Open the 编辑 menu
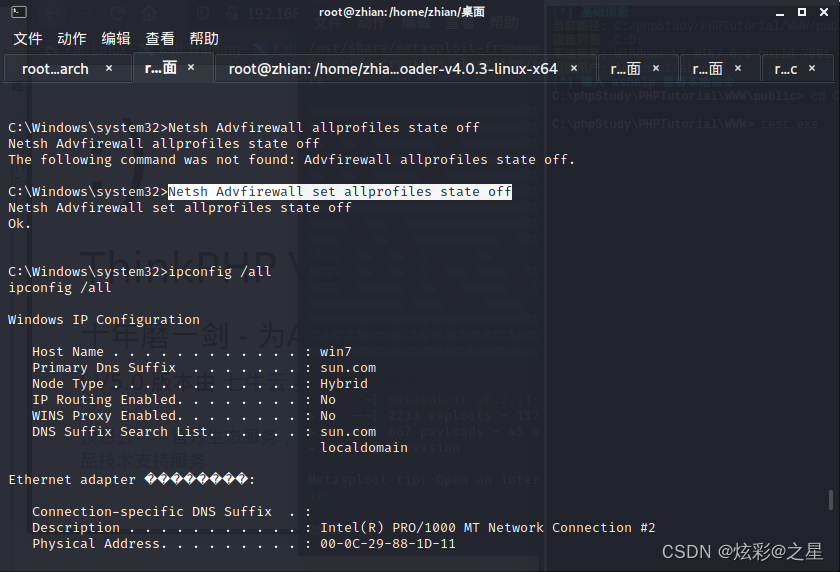 click(116, 39)
